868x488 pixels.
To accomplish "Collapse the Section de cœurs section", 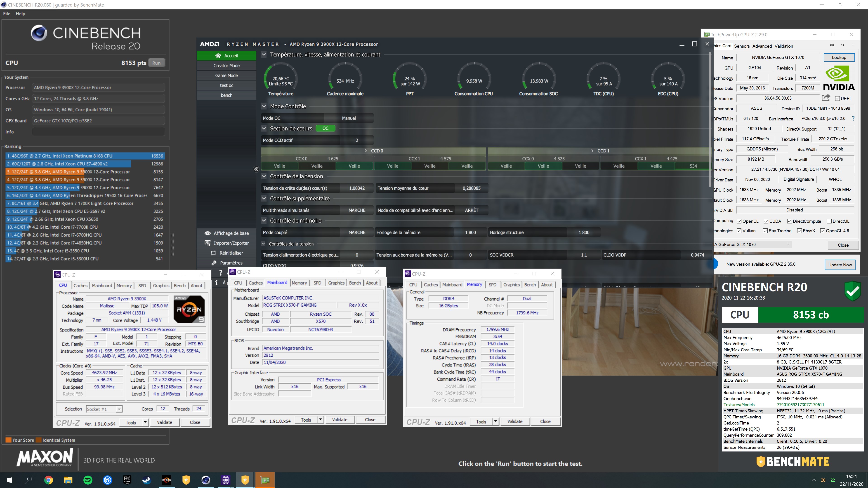I will pos(264,128).
